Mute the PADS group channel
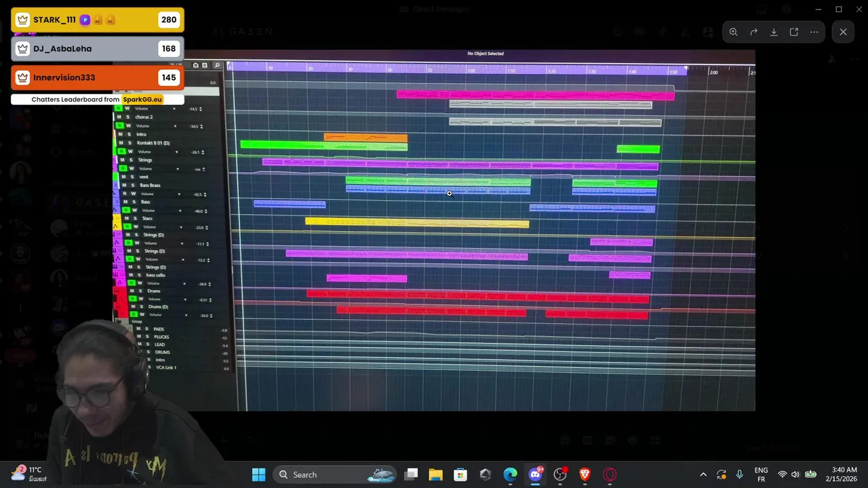 tap(138, 329)
